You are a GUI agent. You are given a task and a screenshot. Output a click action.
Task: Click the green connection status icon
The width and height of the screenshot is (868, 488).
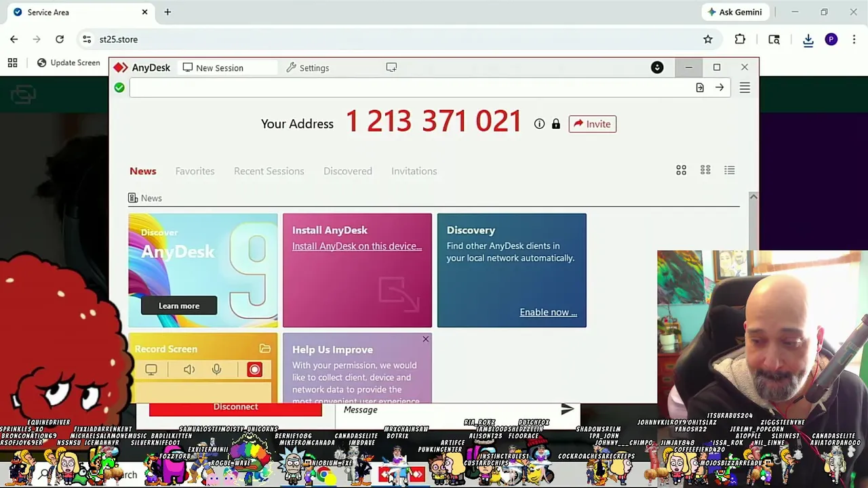pos(119,87)
